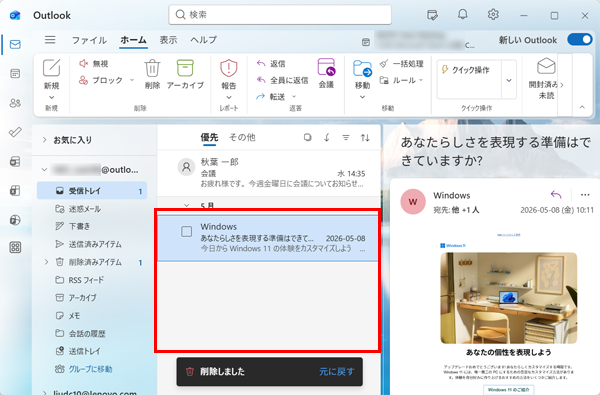600x395 pixels.
Task: Expand the 転送 dropdown arrow
Action: tap(294, 96)
